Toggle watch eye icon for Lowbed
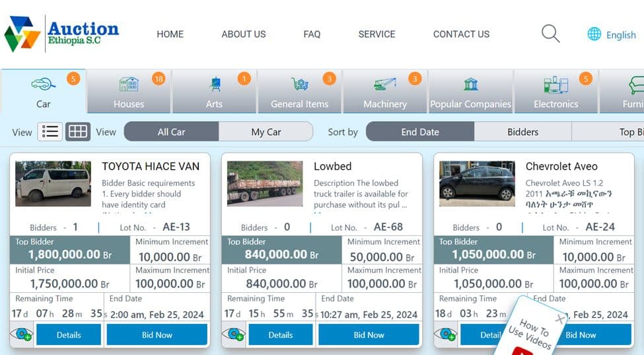This screenshot has height=355, width=644. point(234,335)
